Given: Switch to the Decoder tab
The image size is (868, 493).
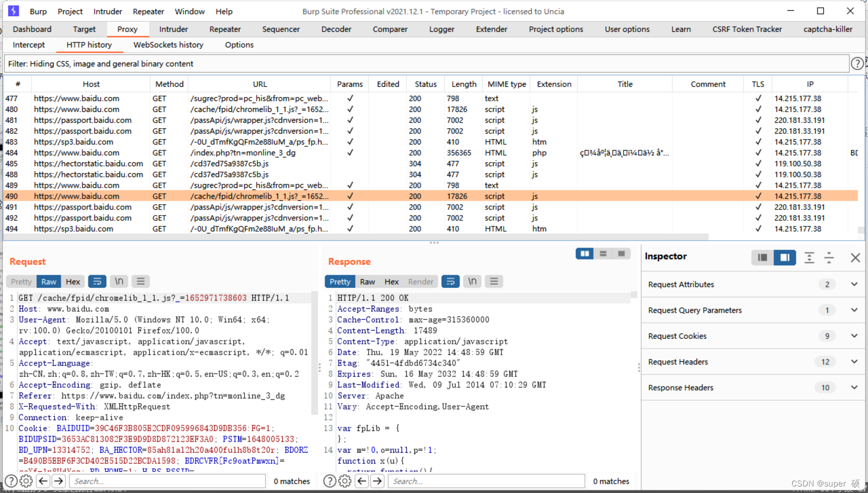Looking at the screenshot, I should 336,29.
